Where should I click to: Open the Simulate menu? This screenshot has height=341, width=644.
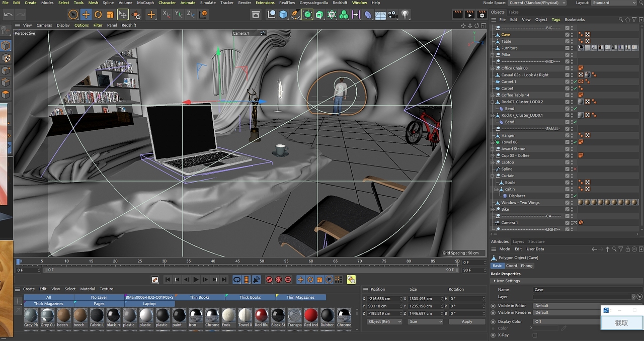coord(208,3)
